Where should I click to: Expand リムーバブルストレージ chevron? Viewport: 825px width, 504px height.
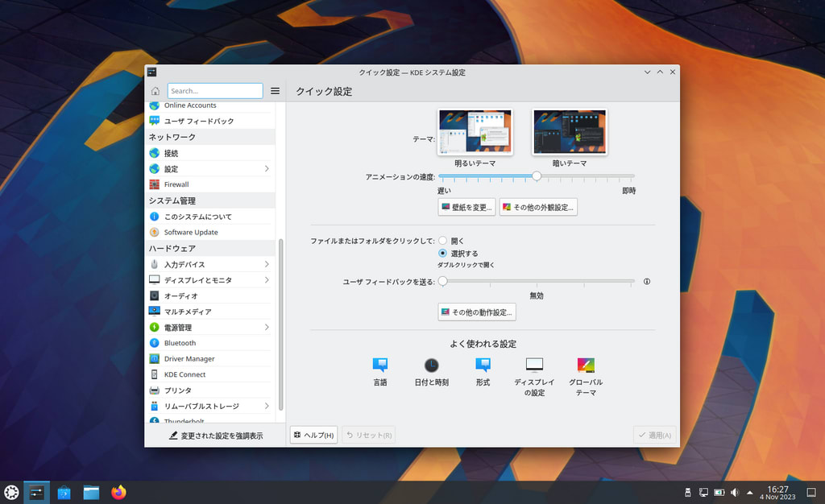[267, 407]
